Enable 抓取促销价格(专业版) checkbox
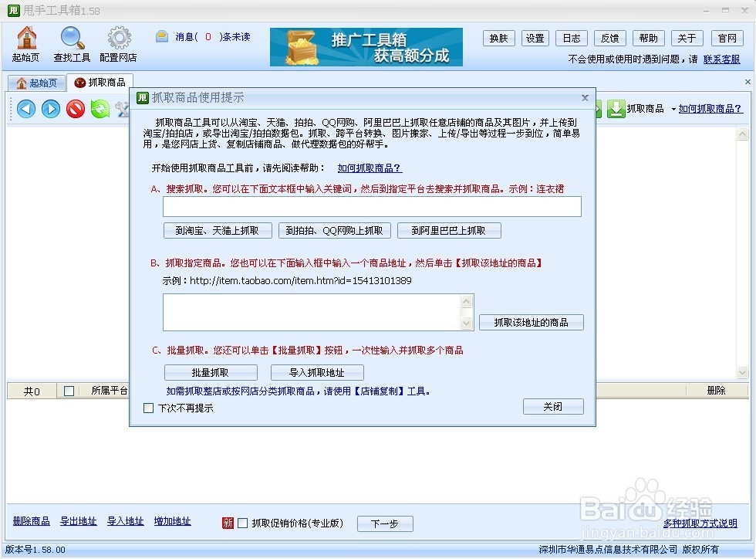This screenshot has height=559, width=756. click(x=243, y=523)
